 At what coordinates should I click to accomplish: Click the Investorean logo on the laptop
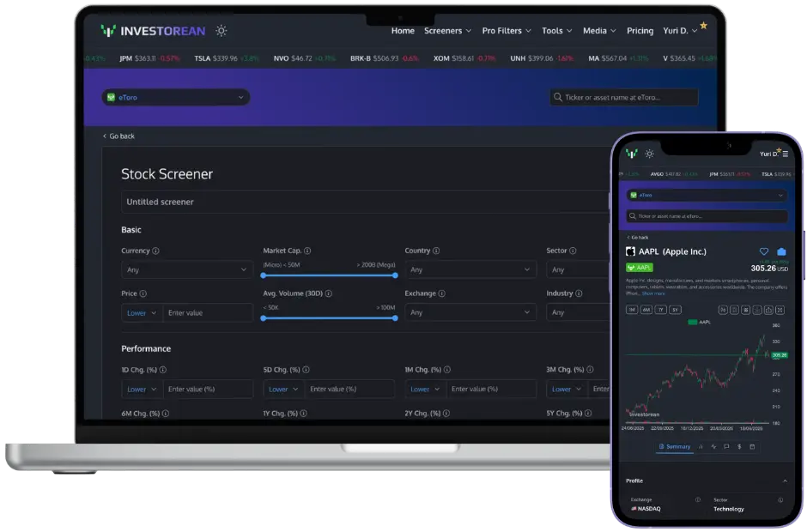point(153,31)
